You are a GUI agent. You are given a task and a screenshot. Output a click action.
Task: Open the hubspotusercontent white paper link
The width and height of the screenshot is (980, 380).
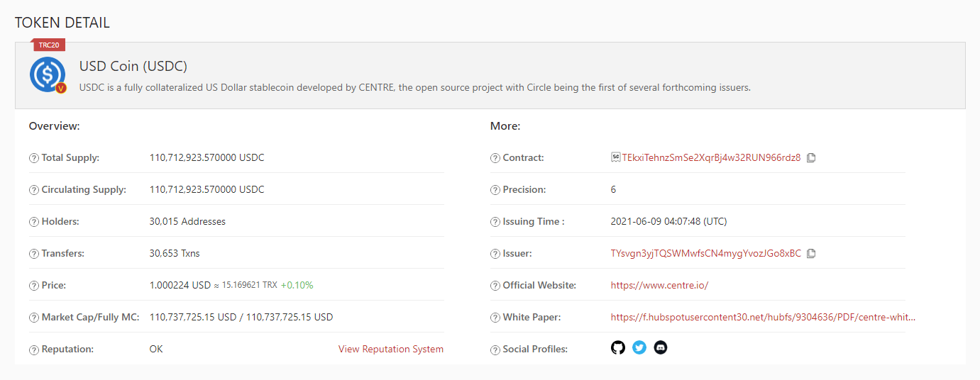(763, 317)
